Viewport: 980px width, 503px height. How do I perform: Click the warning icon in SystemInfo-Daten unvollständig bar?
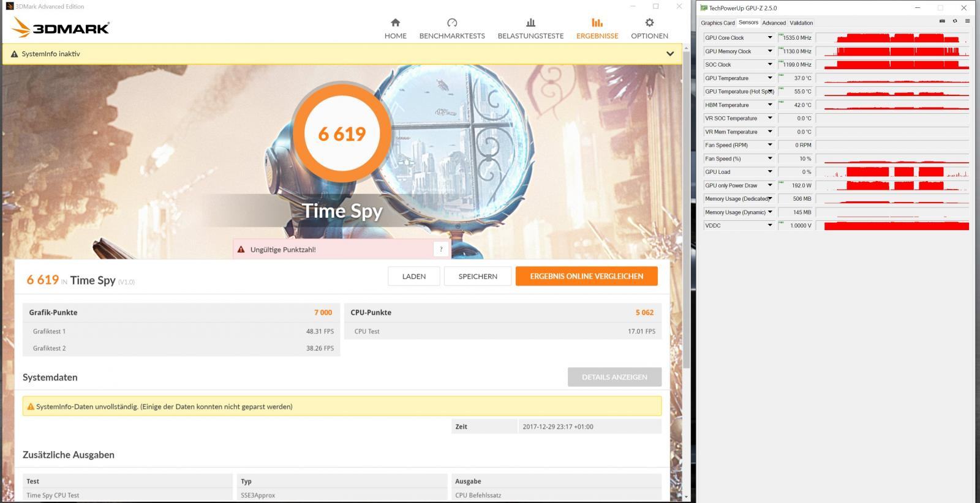pyautogui.click(x=31, y=406)
